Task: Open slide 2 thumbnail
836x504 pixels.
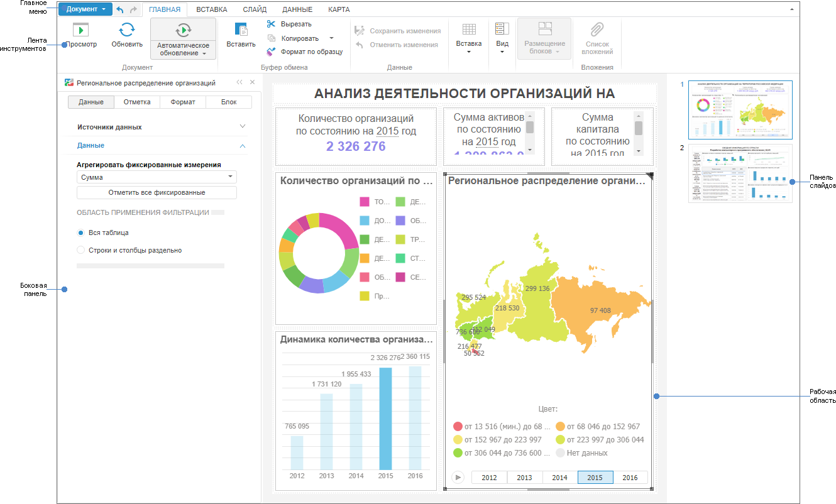Action: point(740,173)
